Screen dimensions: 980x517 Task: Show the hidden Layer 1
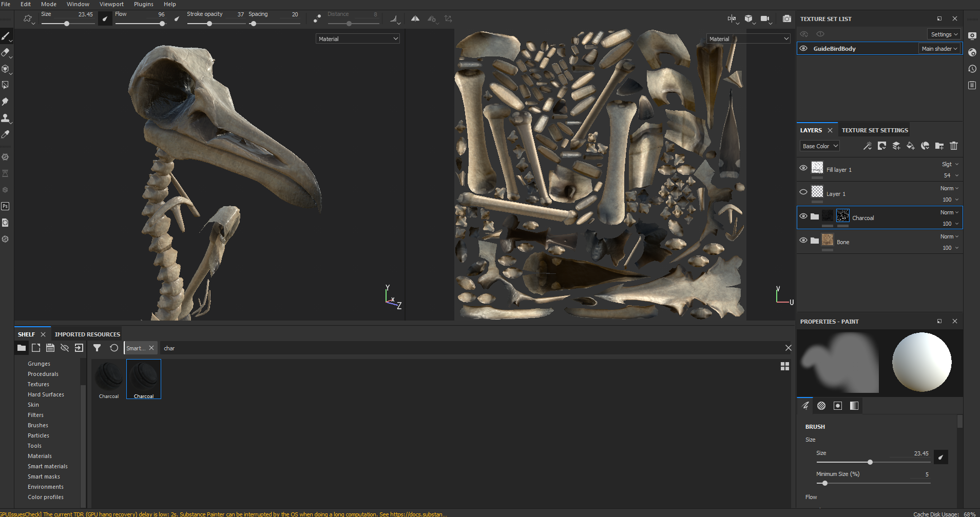pos(803,192)
